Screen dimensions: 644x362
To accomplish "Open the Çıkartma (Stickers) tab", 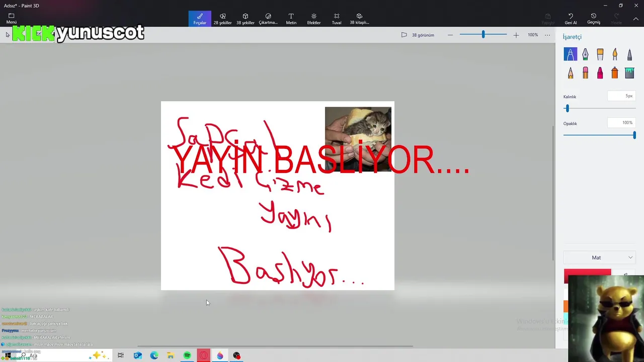I will [x=268, y=19].
